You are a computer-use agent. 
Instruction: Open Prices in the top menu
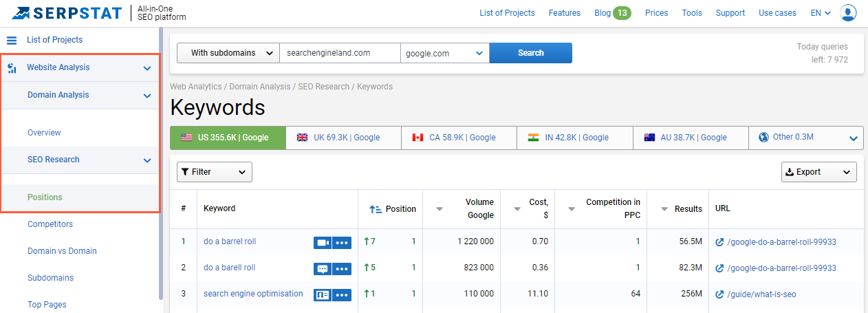656,13
